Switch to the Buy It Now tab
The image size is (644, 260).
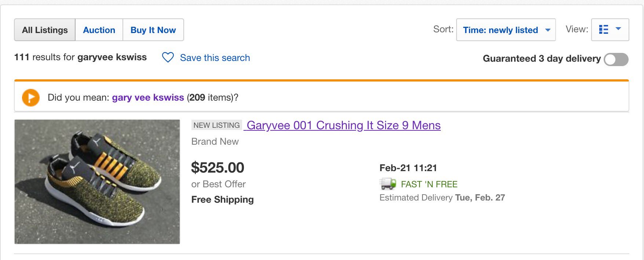(x=153, y=30)
